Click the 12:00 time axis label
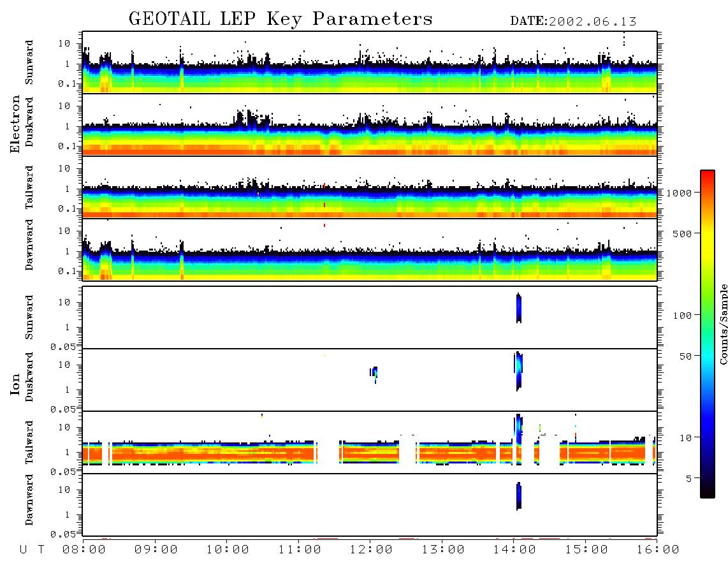 371,550
